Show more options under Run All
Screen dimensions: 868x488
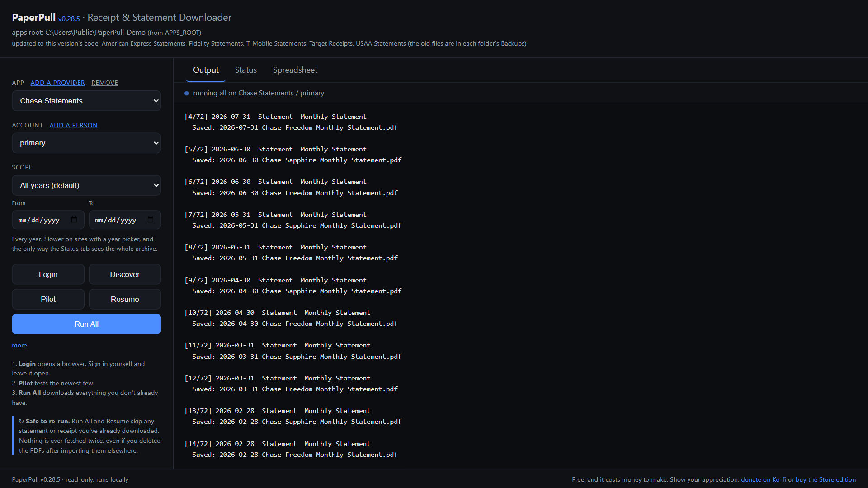click(x=19, y=345)
